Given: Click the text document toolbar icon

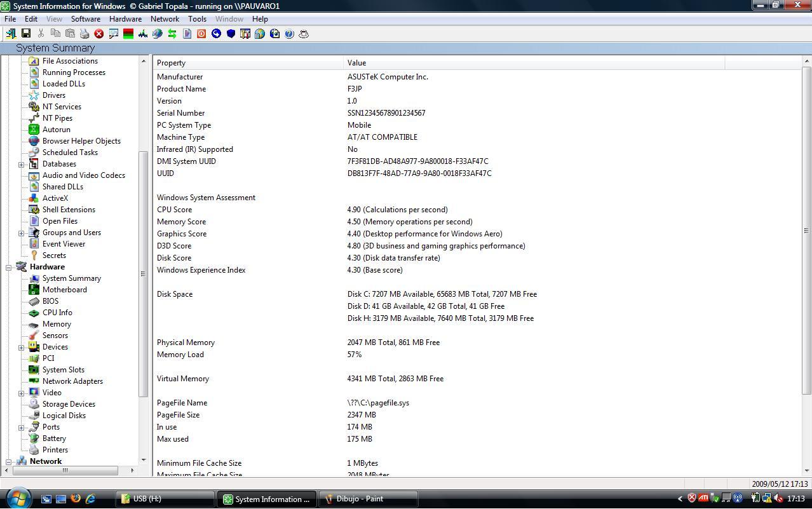Looking at the screenshot, I should click(x=187, y=34).
